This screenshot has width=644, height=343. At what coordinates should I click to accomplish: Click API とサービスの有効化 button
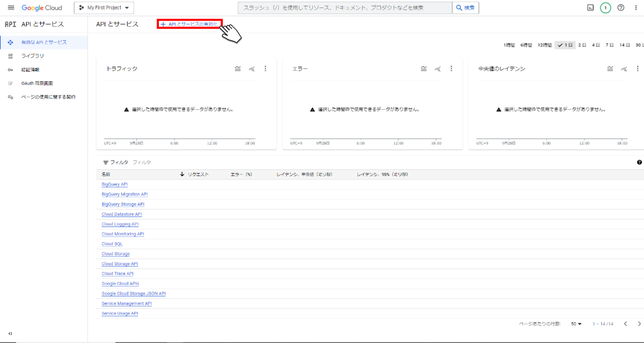point(189,24)
